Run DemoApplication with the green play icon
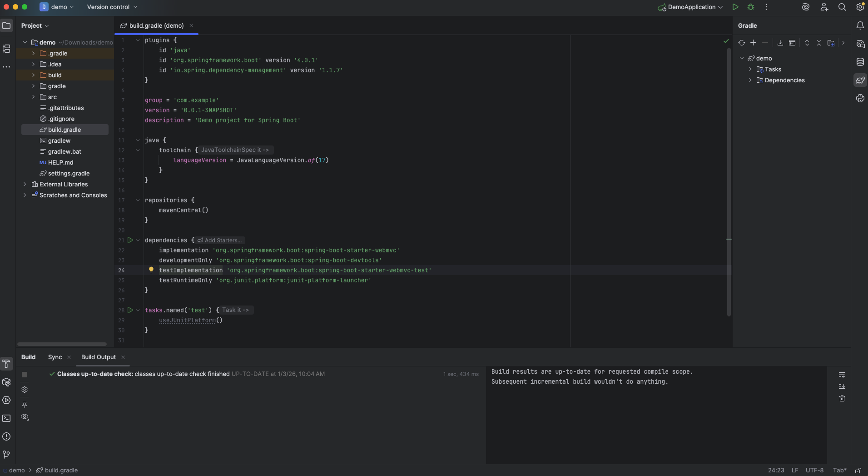Screen dimensions: 868x476 pyautogui.click(x=735, y=7)
